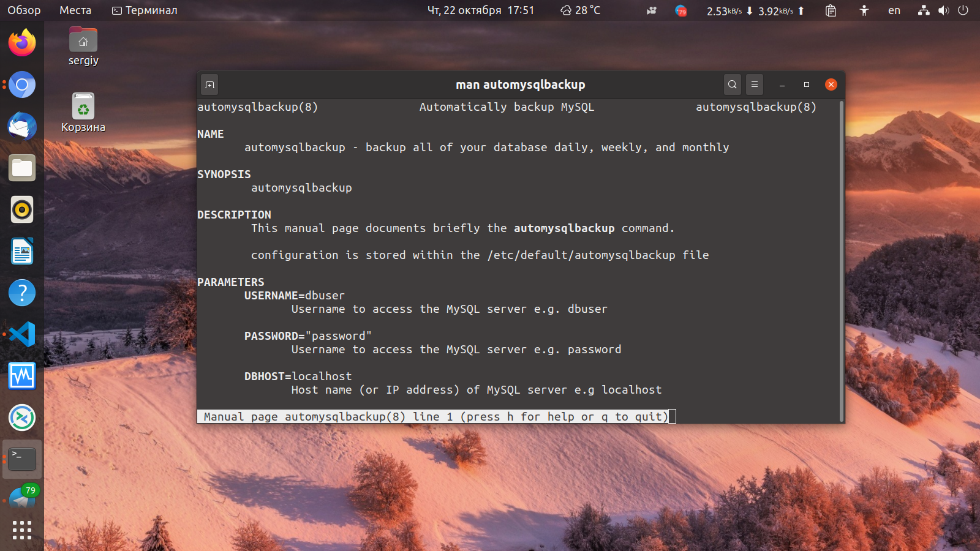Screen dimensions: 980x551
Task: Open new tab in terminal window
Action: coord(209,84)
